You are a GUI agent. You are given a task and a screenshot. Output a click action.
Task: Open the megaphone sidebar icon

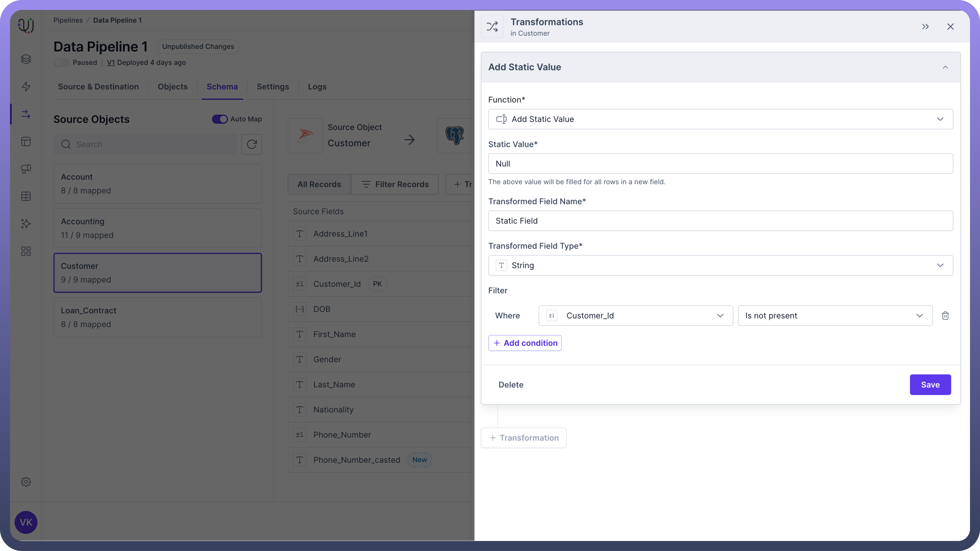(26, 169)
